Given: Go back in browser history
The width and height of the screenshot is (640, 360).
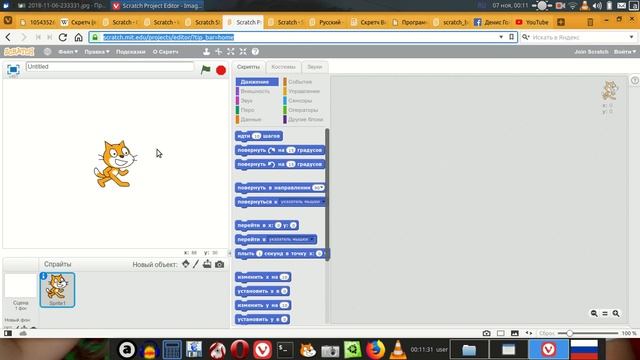Looking at the screenshot, I should tap(8, 37).
